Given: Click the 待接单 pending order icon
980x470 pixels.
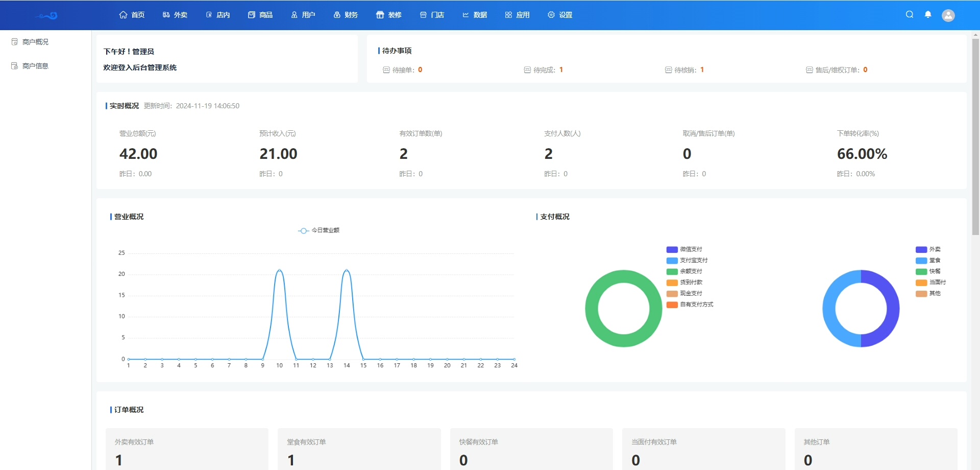Looking at the screenshot, I should point(386,70).
